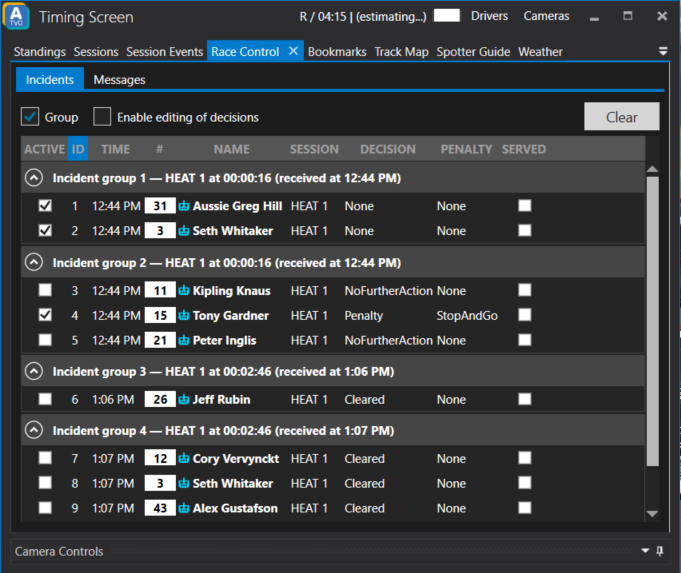Viewport: 681px width, 573px height.
Task: Enable editing of decisions checkbox
Action: point(102,117)
